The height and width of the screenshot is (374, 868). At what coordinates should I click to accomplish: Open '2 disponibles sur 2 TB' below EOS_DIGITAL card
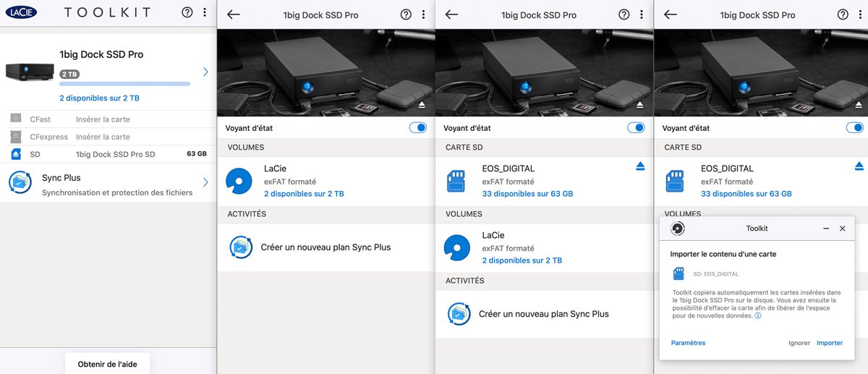point(522,260)
